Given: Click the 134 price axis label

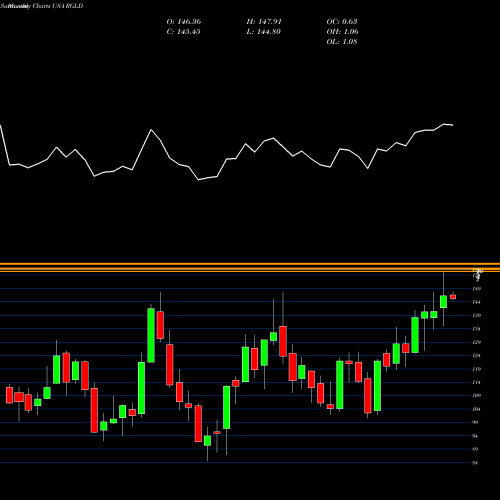Looking at the screenshot, I should pos(477,329).
